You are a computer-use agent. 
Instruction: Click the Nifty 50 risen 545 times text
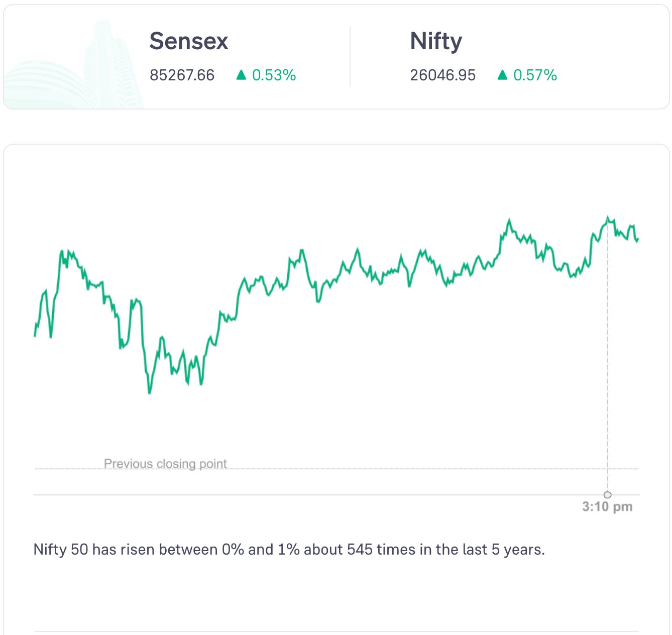289,550
